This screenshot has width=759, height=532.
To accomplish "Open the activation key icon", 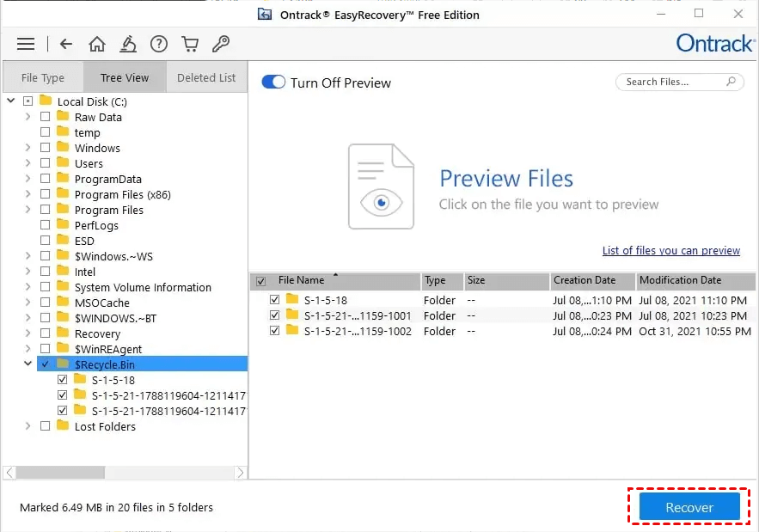I will (x=221, y=44).
